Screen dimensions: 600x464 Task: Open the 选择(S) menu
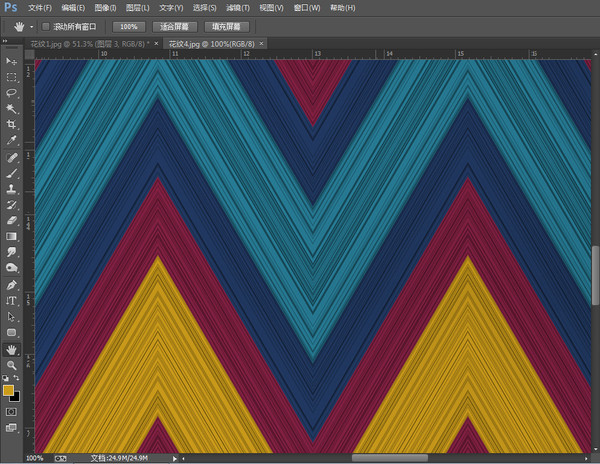204,8
